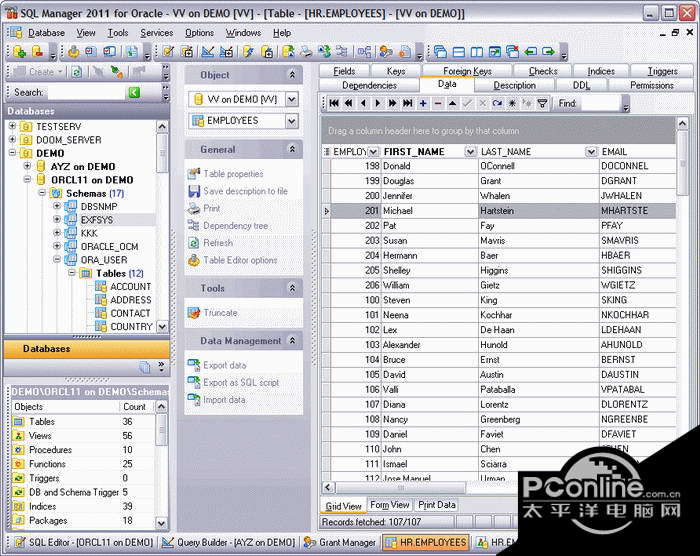
Task: Select the EXFSYS schema in tree
Action: pyautogui.click(x=96, y=220)
